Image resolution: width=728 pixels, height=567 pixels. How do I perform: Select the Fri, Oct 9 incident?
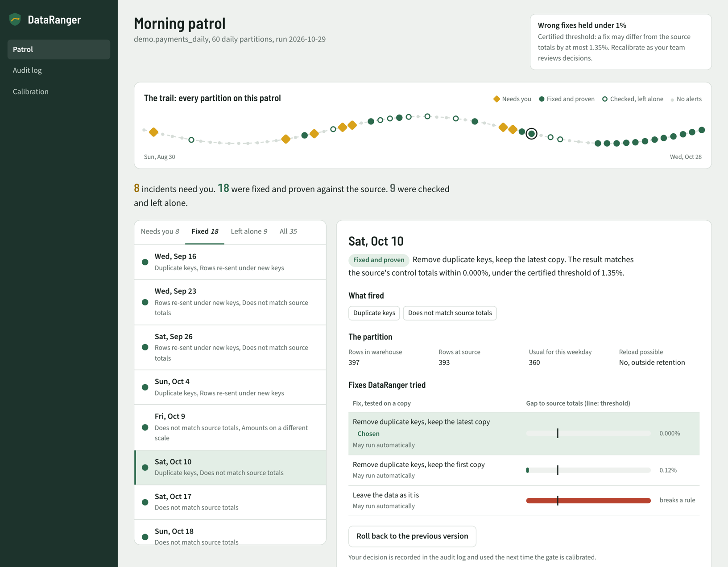pos(230,427)
